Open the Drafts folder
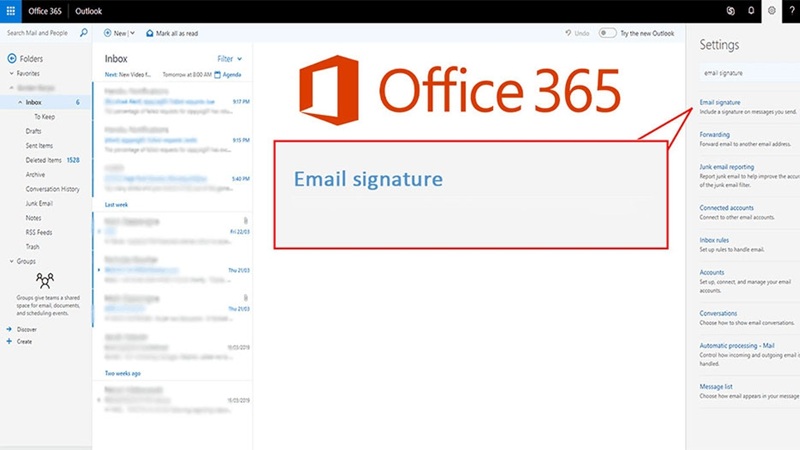The width and height of the screenshot is (800, 450). (x=33, y=131)
